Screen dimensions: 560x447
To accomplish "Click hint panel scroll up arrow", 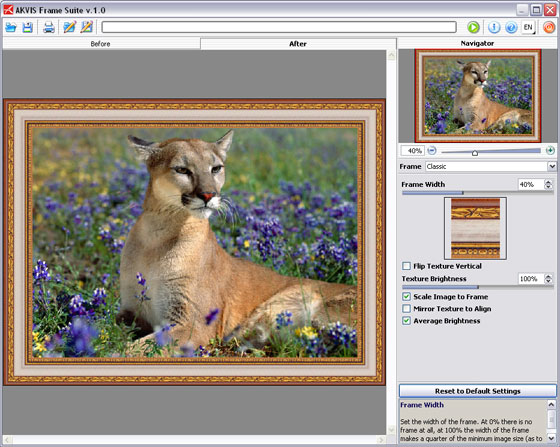I will (551, 405).
